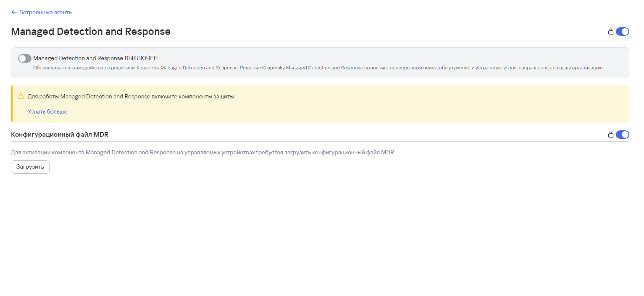
Task: Click description text starting Для активации компонента
Action: click(x=203, y=152)
